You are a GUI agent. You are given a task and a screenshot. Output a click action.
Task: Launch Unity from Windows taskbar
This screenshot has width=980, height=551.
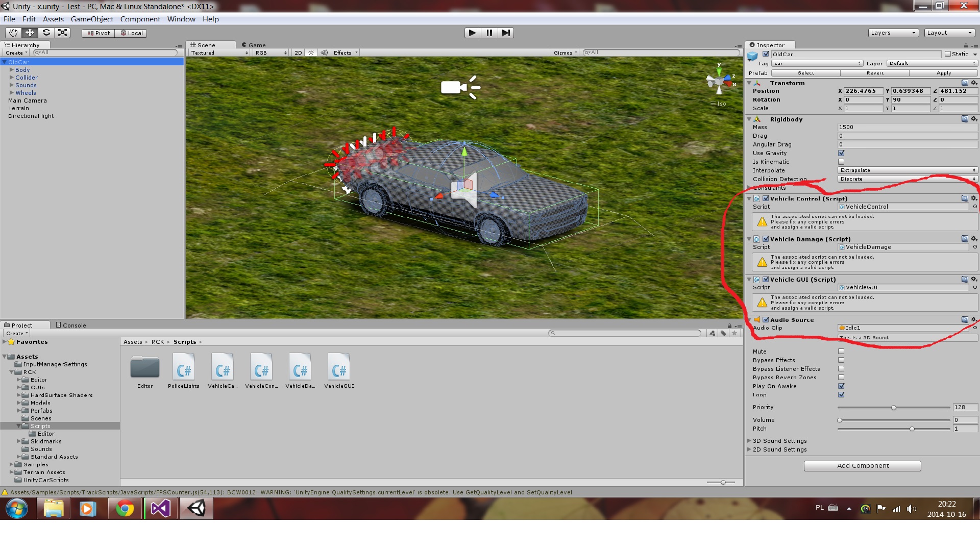tap(197, 508)
